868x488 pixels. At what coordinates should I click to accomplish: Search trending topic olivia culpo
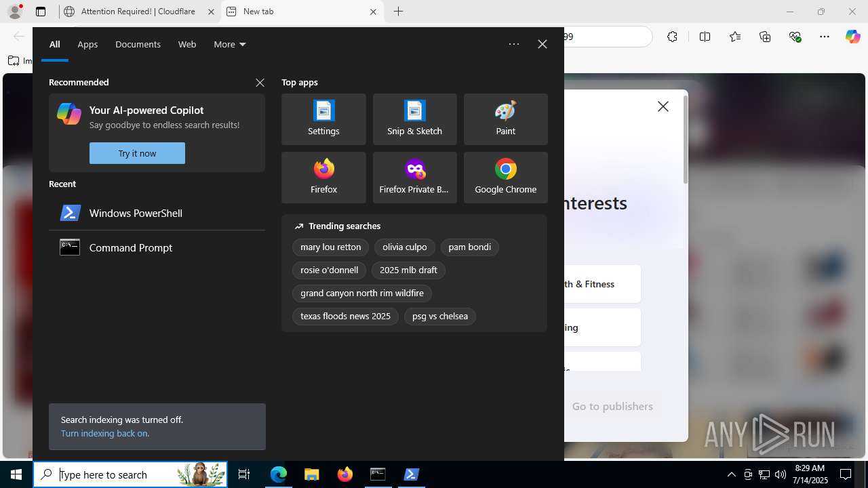(405, 247)
